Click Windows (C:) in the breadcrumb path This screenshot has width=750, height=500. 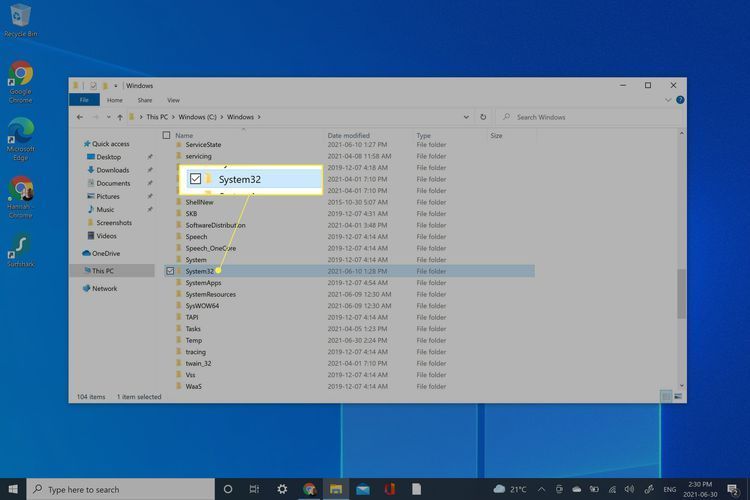pyautogui.click(x=201, y=117)
